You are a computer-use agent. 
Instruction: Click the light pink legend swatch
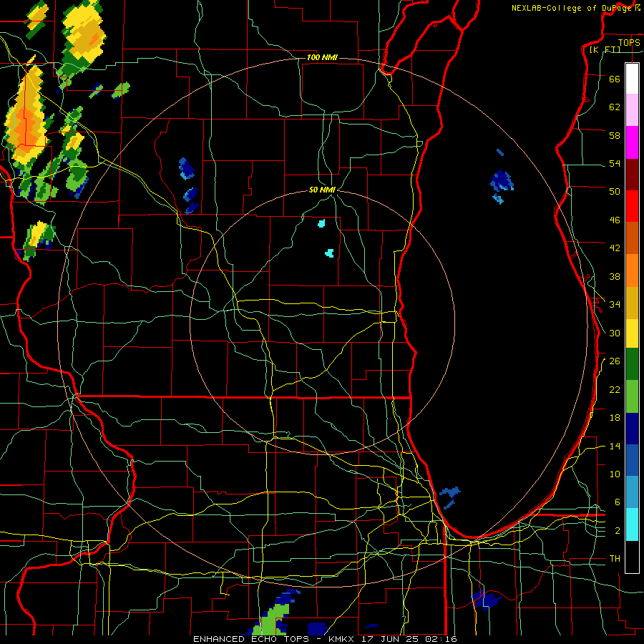[x=632, y=109]
